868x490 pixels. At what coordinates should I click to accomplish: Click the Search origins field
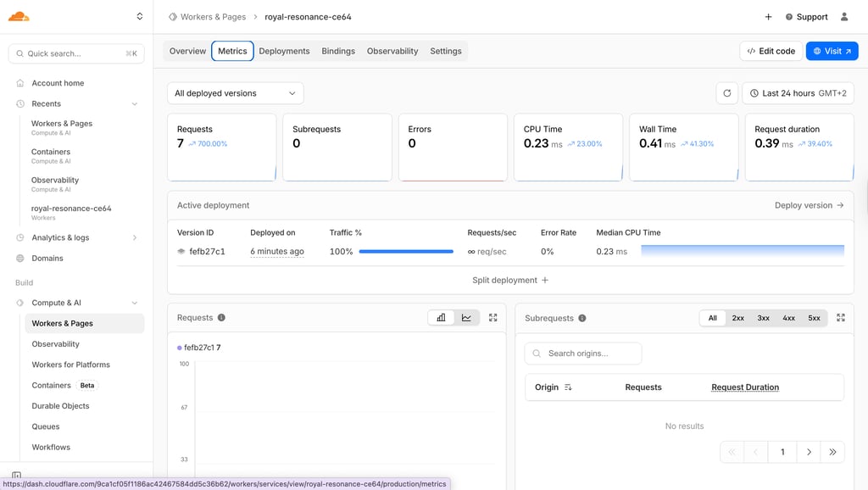(x=583, y=354)
